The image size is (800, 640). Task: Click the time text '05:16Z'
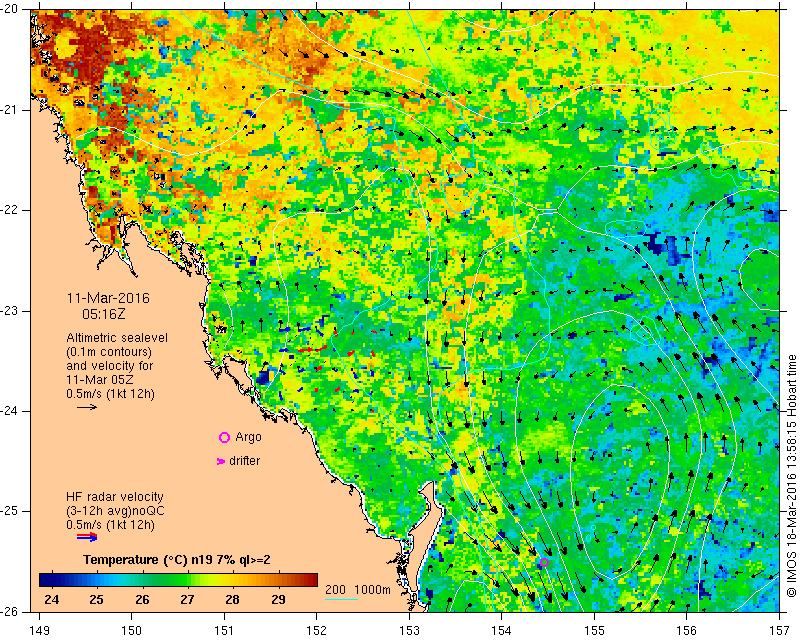tap(104, 314)
